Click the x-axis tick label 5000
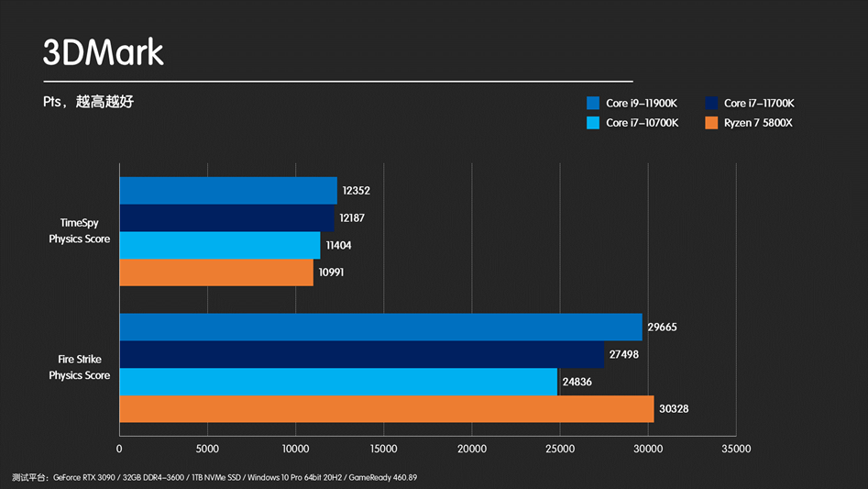Viewport: 868px width, 489px height. (x=207, y=449)
